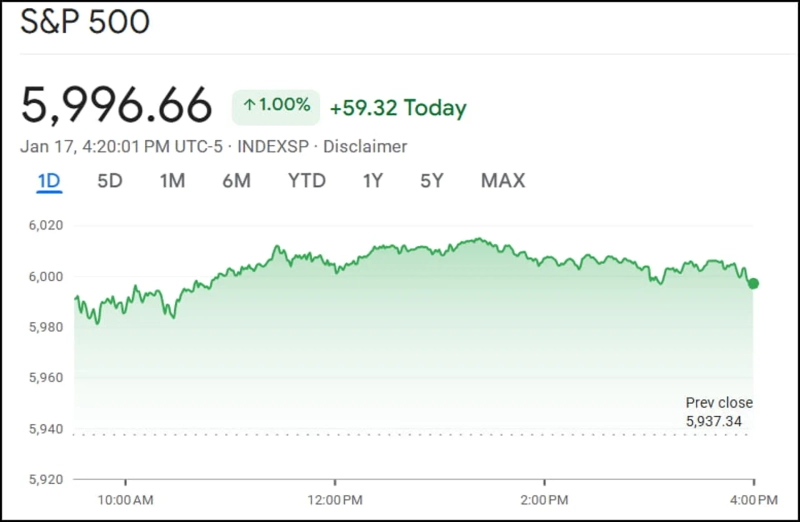Click the 6,020 y-axis label
The image size is (800, 522).
coord(45,226)
